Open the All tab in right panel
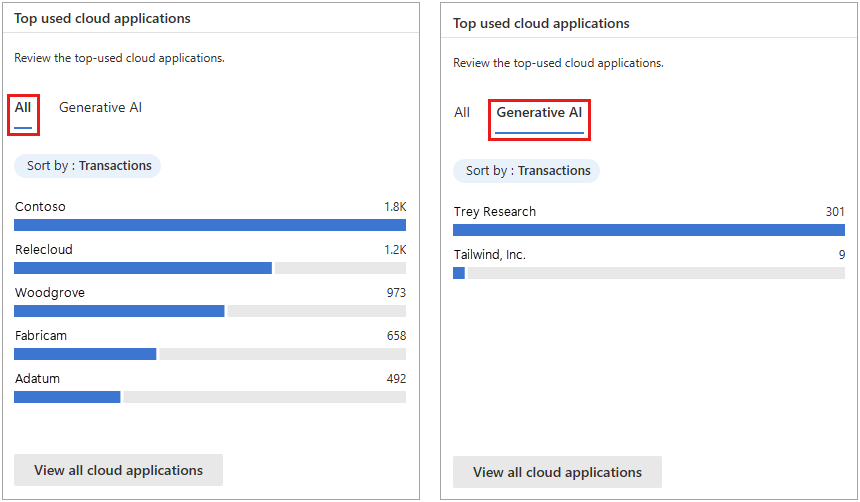 462,113
